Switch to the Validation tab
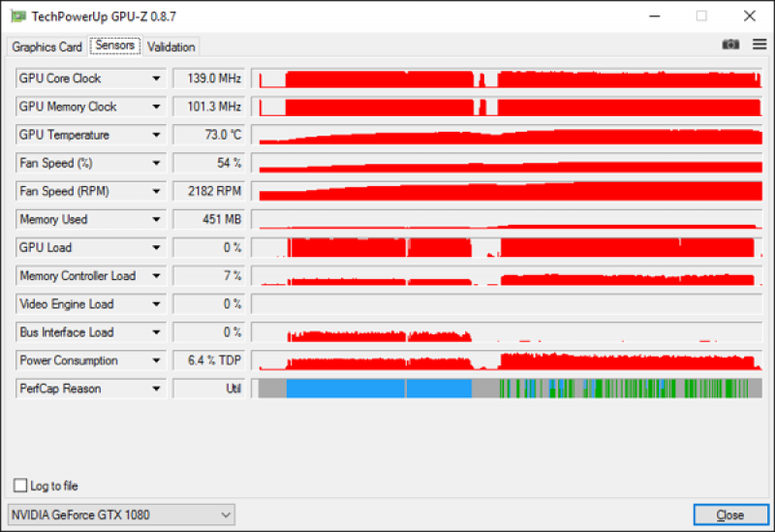Image resolution: width=775 pixels, height=532 pixels. coord(171,47)
